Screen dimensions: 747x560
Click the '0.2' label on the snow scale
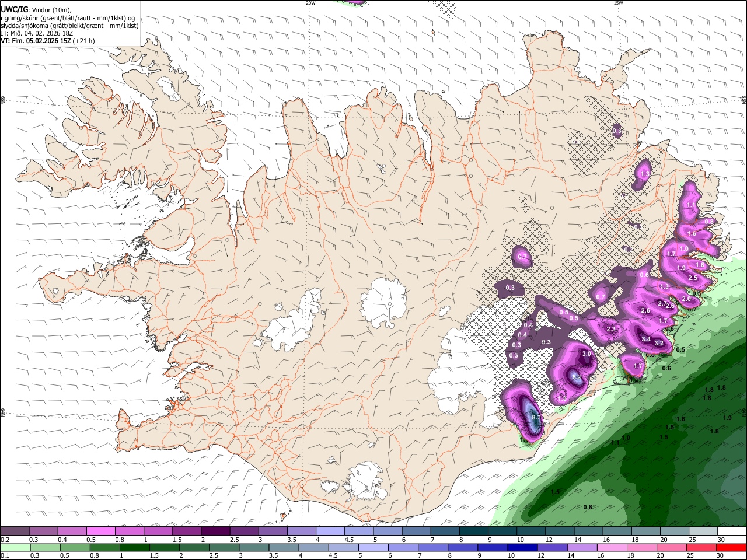pos(5,540)
